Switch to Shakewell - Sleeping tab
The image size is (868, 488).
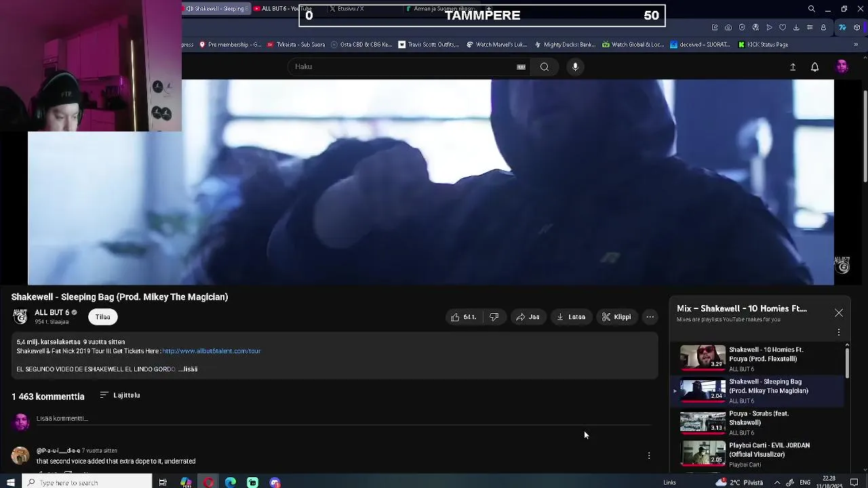[216, 9]
